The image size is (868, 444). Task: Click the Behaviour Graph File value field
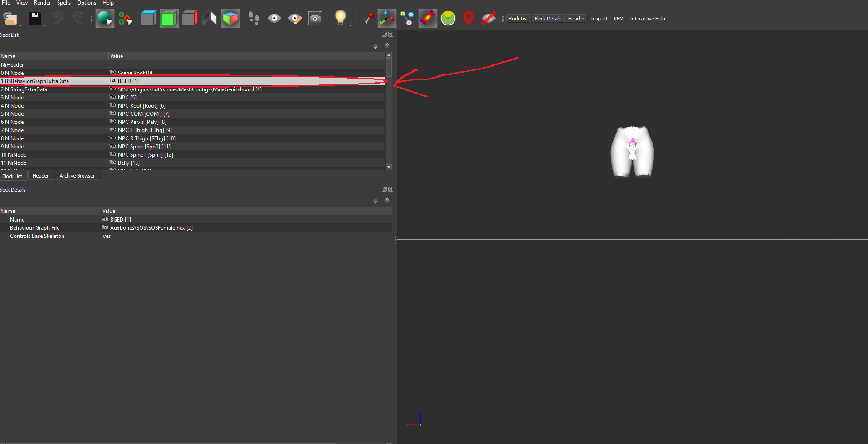click(246, 228)
